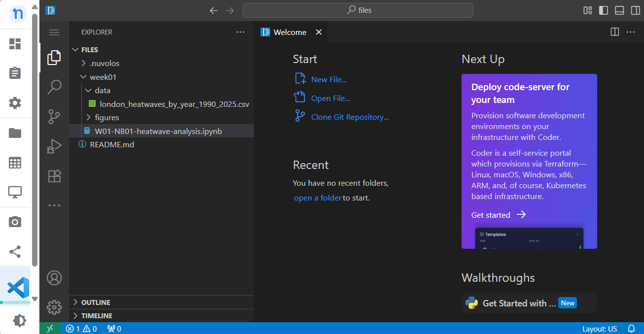Select the Welcome tab

coord(290,32)
